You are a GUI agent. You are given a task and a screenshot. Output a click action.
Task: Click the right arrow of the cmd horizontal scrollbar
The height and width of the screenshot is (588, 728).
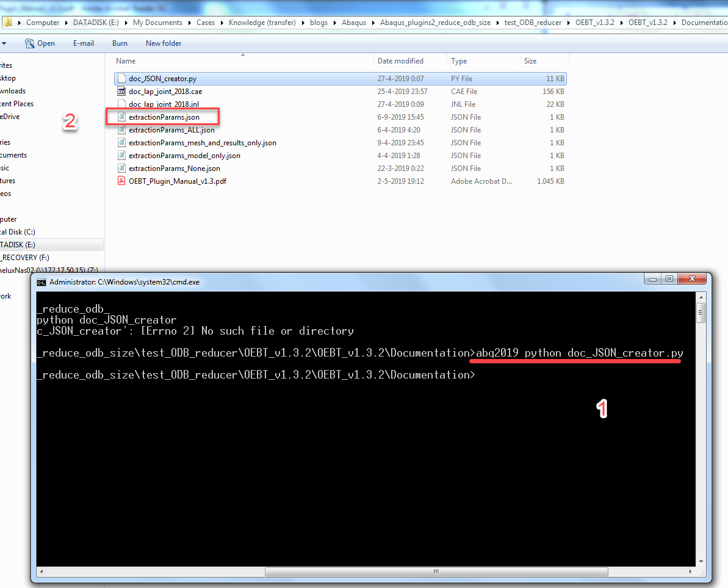click(691, 572)
